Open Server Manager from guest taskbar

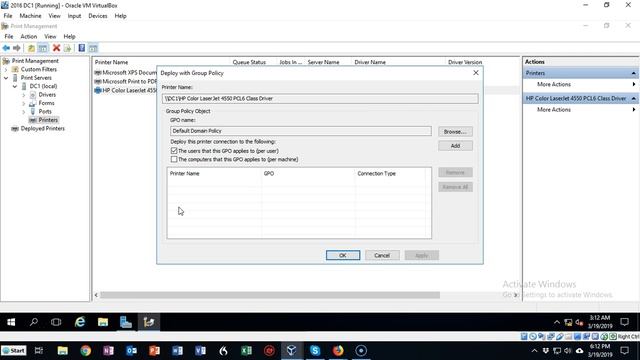126,322
